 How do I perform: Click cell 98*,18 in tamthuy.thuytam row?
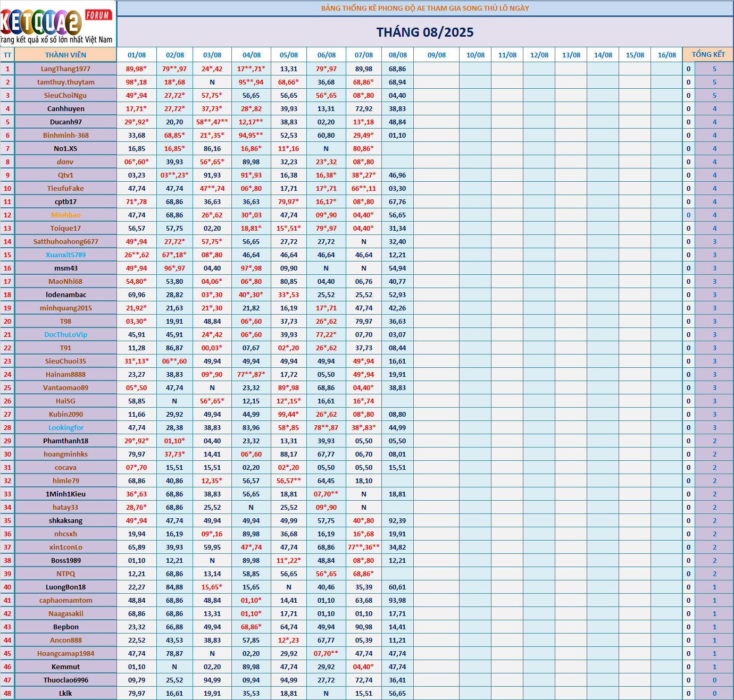click(137, 82)
